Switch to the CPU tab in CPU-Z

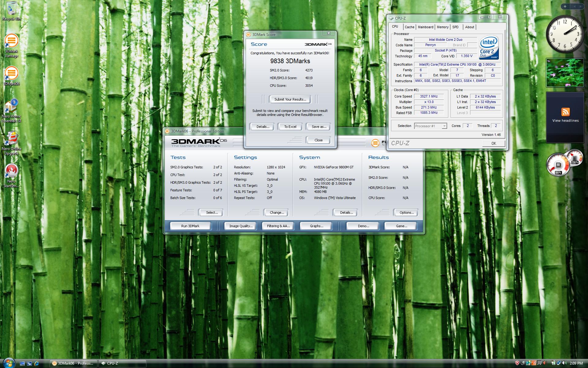coord(395,27)
